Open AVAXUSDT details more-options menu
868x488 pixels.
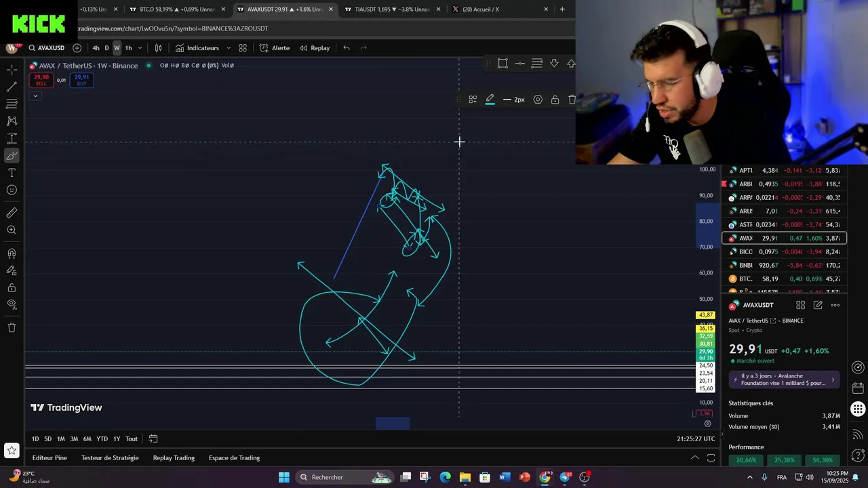(x=835, y=305)
